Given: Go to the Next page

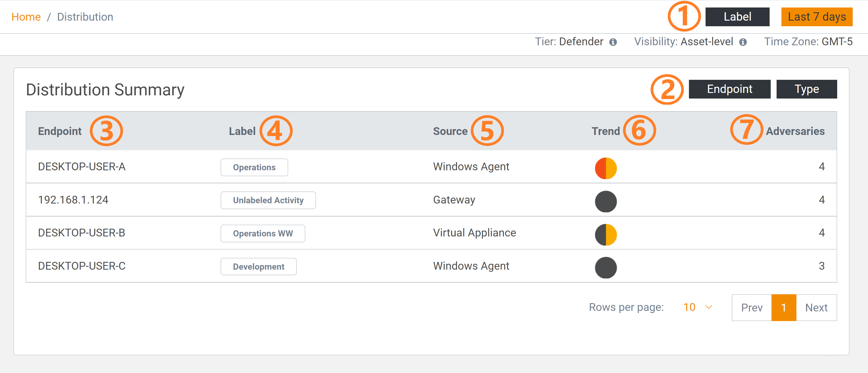Looking at the screenshot, I should pyautogui.click(x=816, y=307).
